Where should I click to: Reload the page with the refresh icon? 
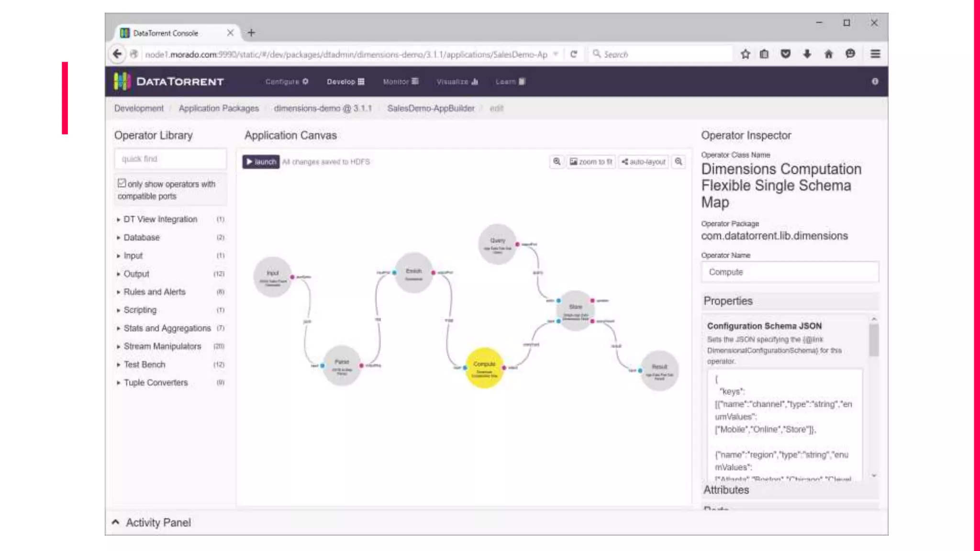(573, 54)
